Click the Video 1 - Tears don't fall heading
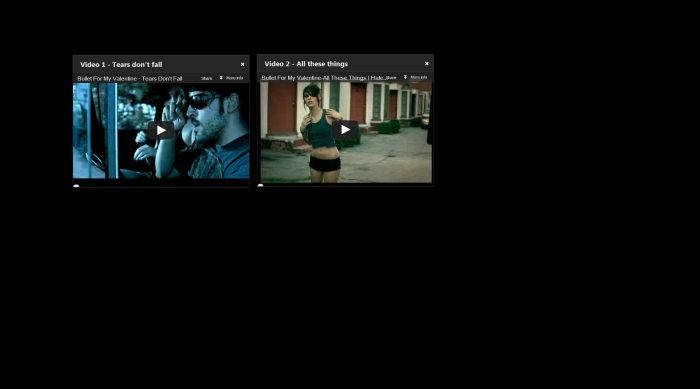The image size is (700, 389). [x=121, y=65]
